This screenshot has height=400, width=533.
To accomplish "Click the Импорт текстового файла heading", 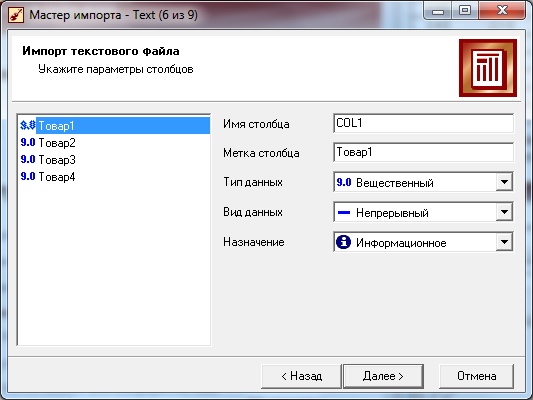I will tap(101, 51).
